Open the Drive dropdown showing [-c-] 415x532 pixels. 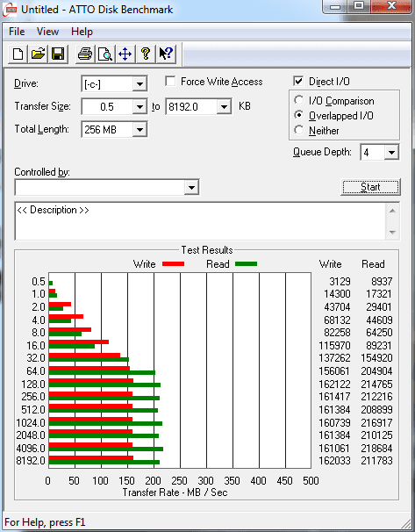coord(140,84)
